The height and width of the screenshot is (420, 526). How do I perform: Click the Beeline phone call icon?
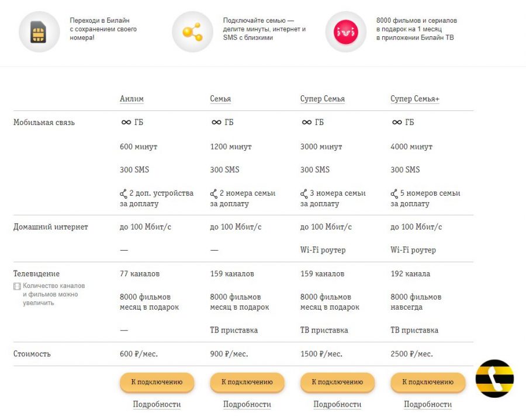point(494,379)
